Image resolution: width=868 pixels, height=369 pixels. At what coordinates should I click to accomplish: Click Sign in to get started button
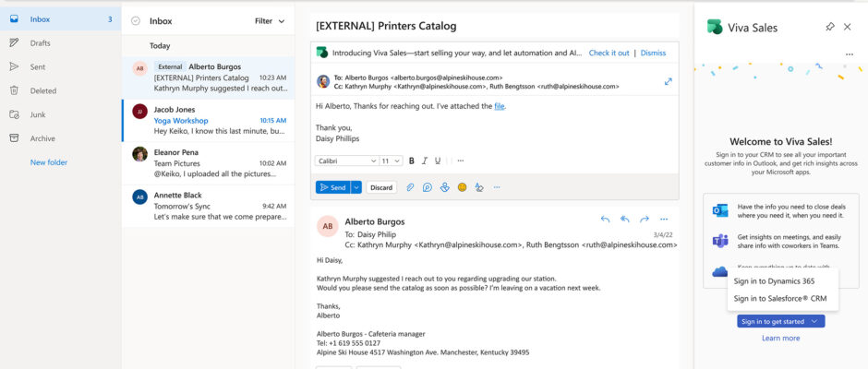pyautogui.click(x=780, y=321)
